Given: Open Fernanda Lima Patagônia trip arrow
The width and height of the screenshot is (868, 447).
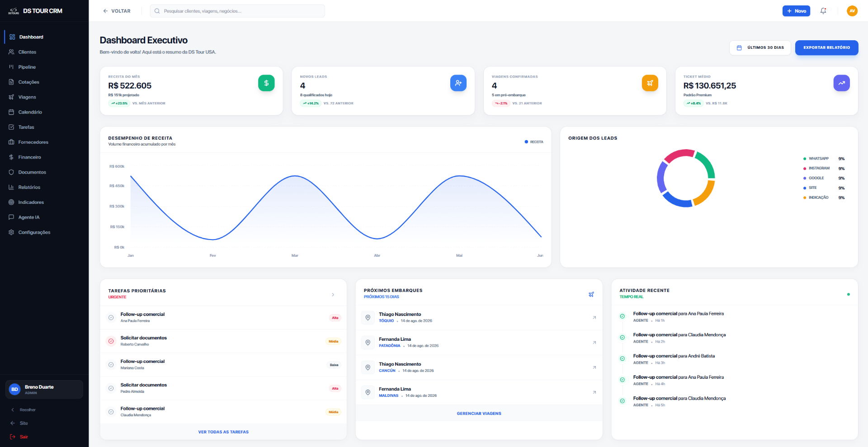Looking at the screenshot, I should point(594,343).
